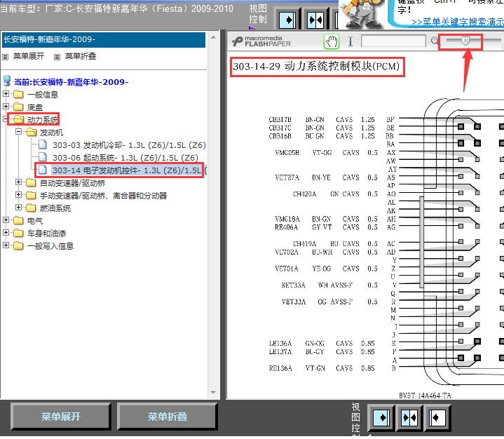Click the bottom split-arrows view control button
This screenshot has height=439, width=504.
click(x=409, y=417)
